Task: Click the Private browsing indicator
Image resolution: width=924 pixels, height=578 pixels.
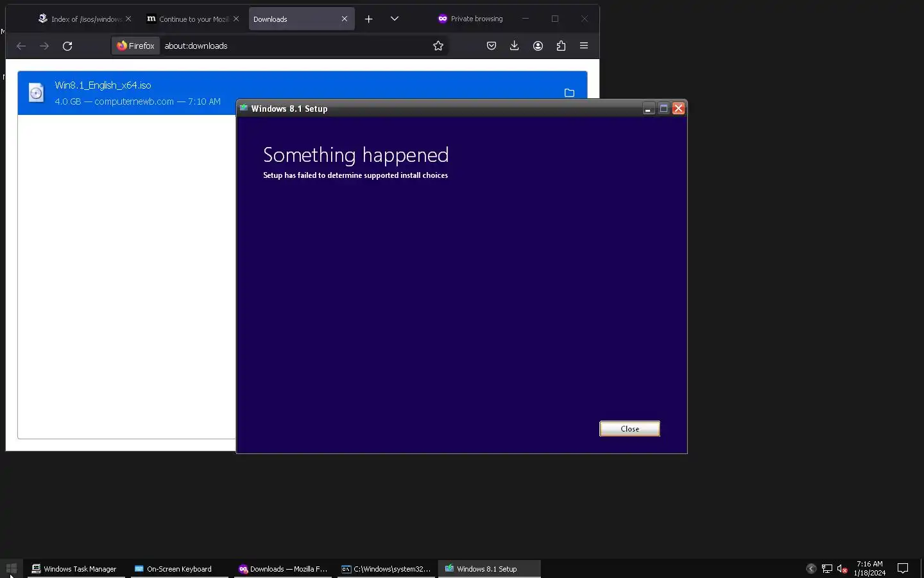Action: (470, 19)
